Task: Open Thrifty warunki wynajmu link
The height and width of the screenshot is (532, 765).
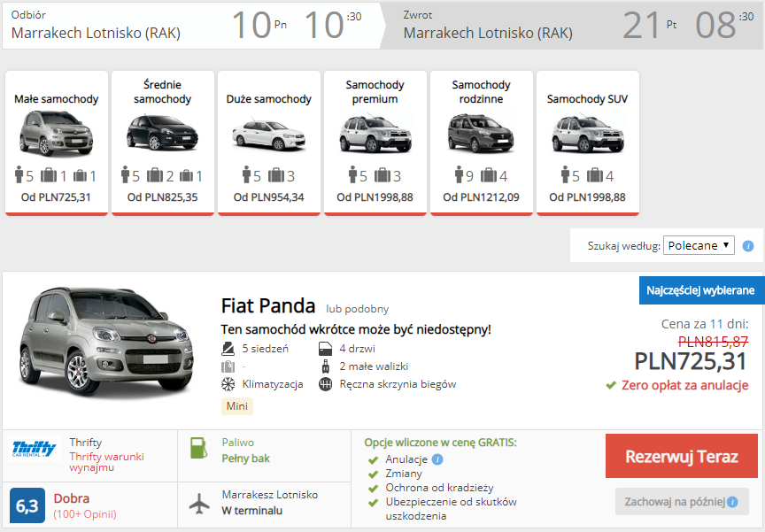Action: pyautogui.click(x=106, y=461)
